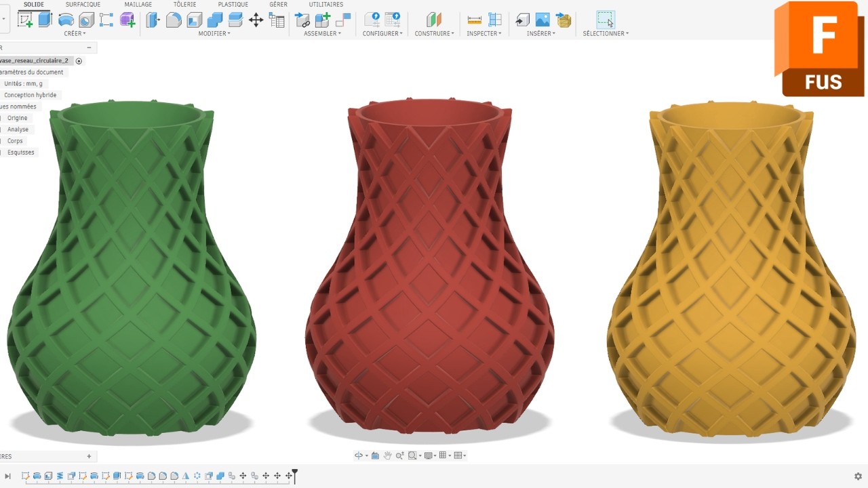
Task: Open the SÉLECTIONNER dropdown menu
Action: pyautogui.click(x=606, y=33)
